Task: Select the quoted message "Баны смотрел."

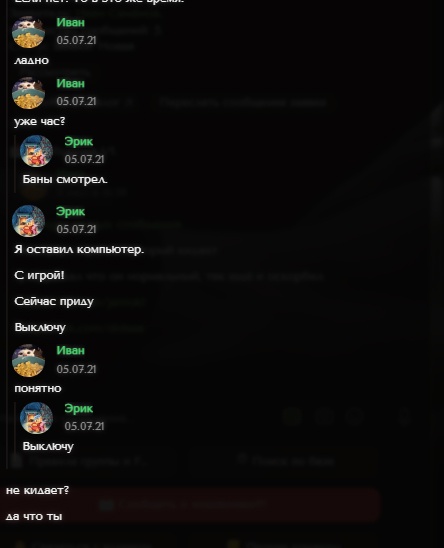Action: pos(65,180)
